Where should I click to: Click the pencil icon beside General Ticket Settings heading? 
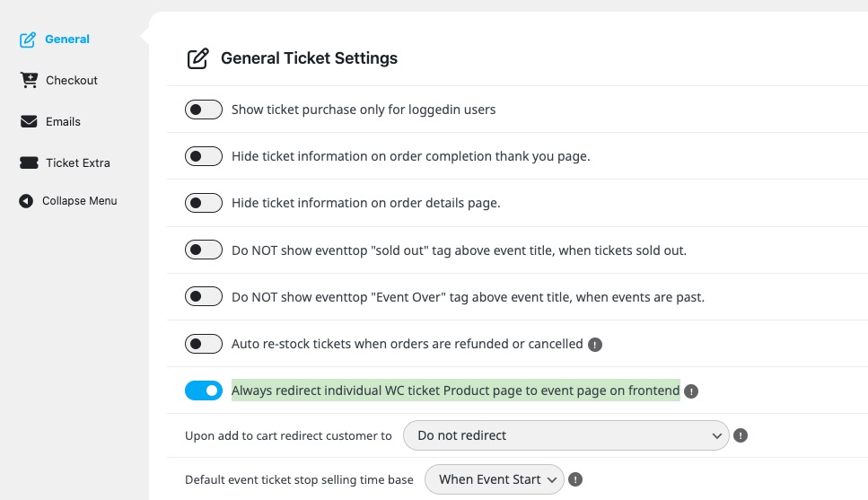click(x=197, y=59)
